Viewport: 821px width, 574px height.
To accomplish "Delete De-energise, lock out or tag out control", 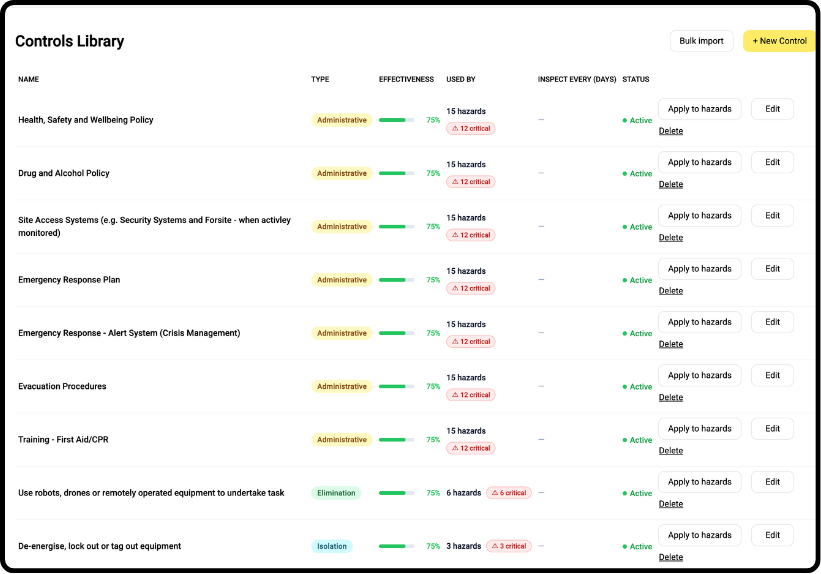I will [x=671, y=557].
